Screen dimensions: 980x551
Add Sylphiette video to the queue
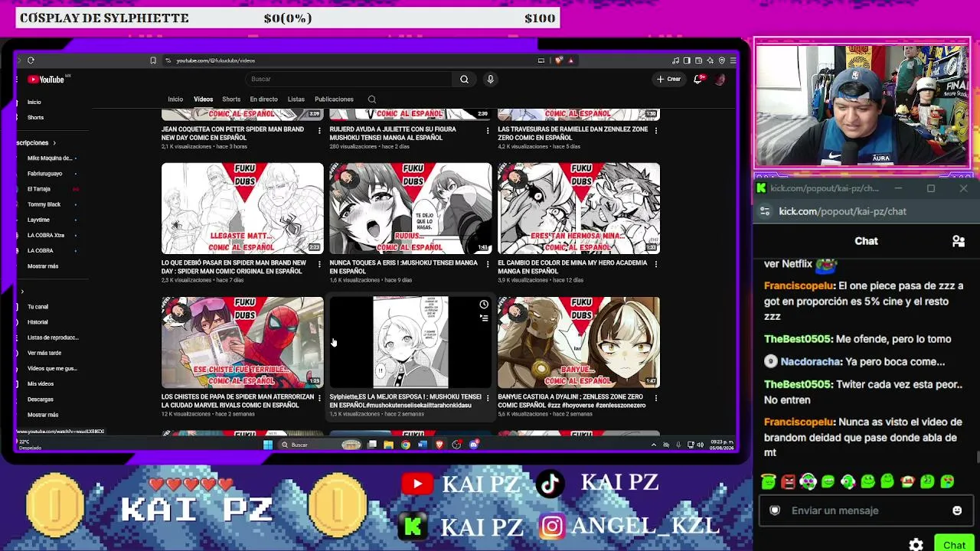pyautogui.click(x=484, y=318)
